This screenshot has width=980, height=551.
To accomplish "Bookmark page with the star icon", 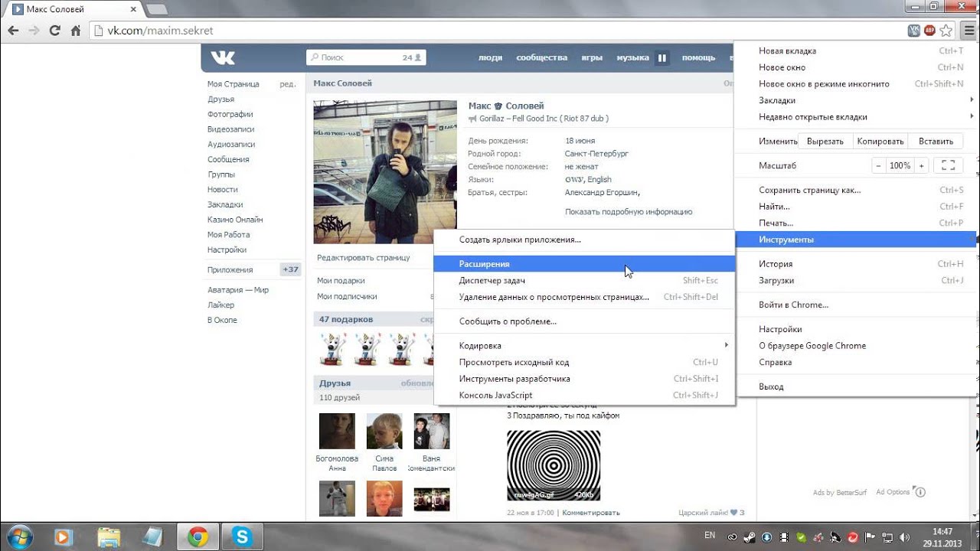I will 947,31.
